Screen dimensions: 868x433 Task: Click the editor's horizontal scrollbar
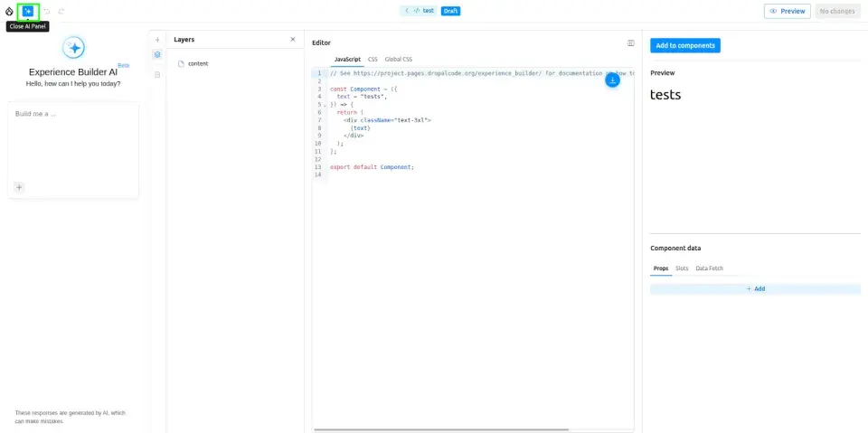441,429
